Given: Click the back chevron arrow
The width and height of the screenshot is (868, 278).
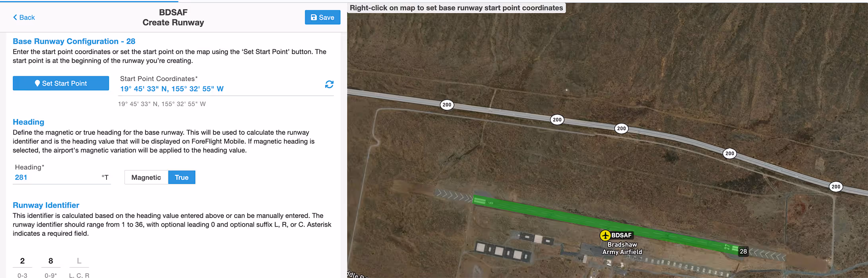Looking at the screenshot, I should pyautogui.click(x=15, y=17).
